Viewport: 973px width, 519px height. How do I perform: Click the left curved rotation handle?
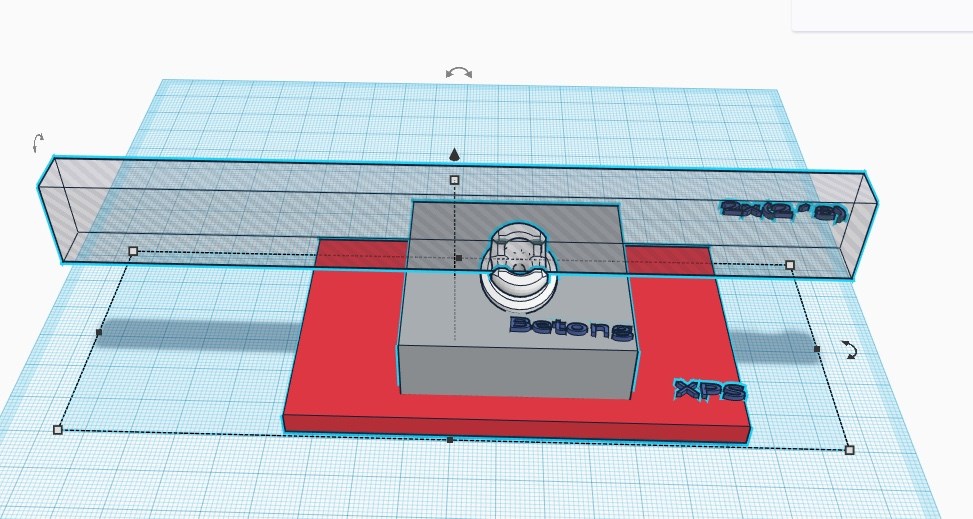click(38, 143)
